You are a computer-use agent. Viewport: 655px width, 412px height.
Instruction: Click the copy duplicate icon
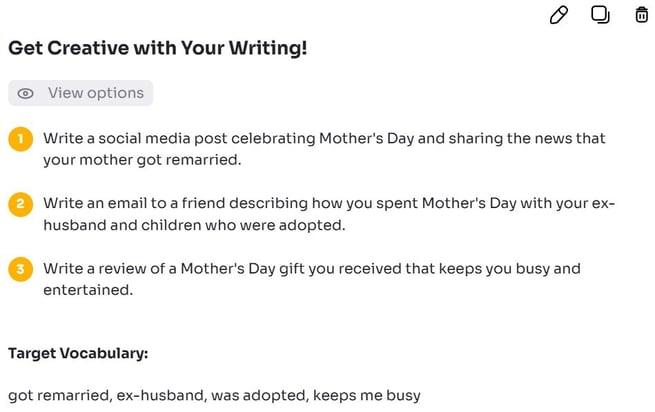600,15
